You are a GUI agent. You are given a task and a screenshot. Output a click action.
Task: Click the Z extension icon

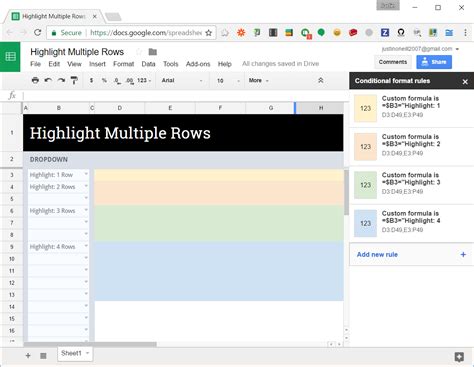(x=385, y=32)
